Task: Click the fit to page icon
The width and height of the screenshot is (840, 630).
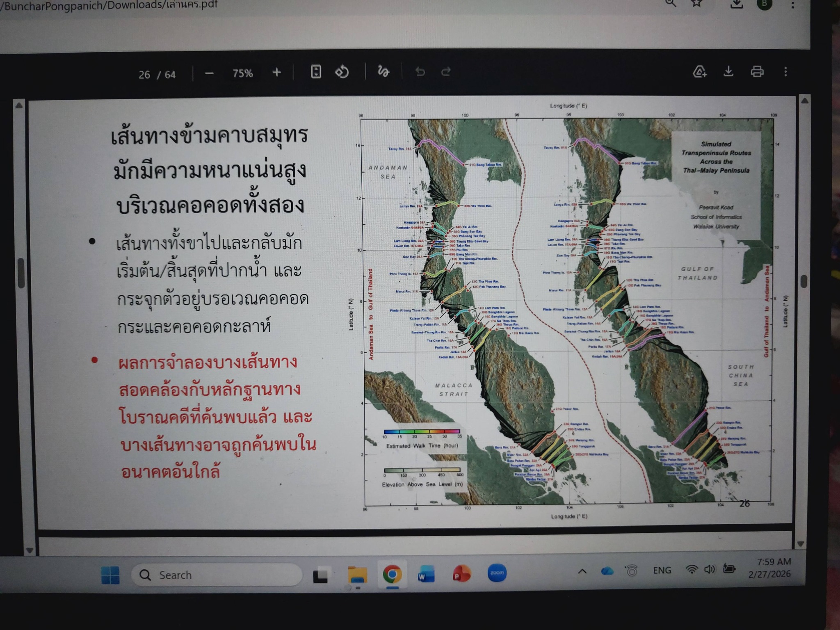Action: click(316, 72)
